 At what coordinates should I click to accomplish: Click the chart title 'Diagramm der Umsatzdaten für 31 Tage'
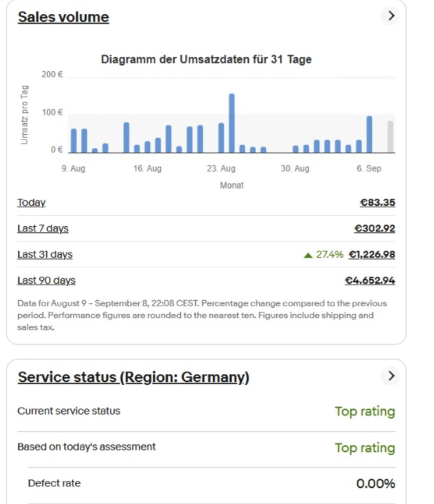(206, 59)
